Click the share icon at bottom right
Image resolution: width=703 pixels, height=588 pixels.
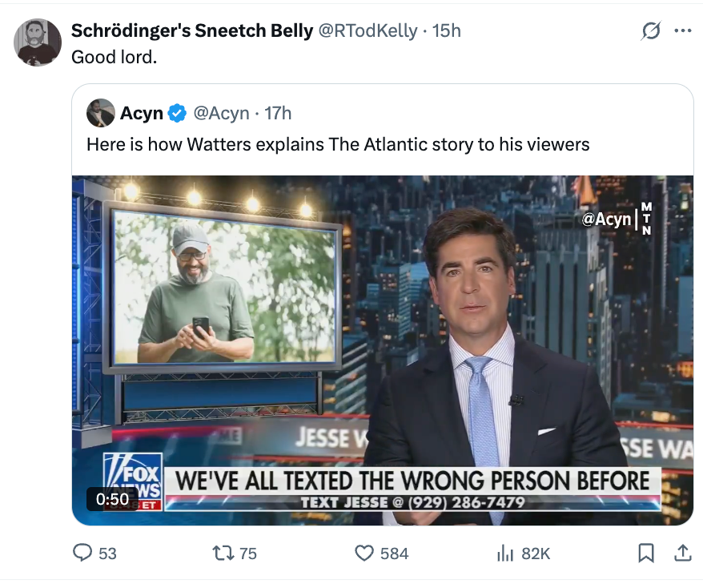(683, 553)
